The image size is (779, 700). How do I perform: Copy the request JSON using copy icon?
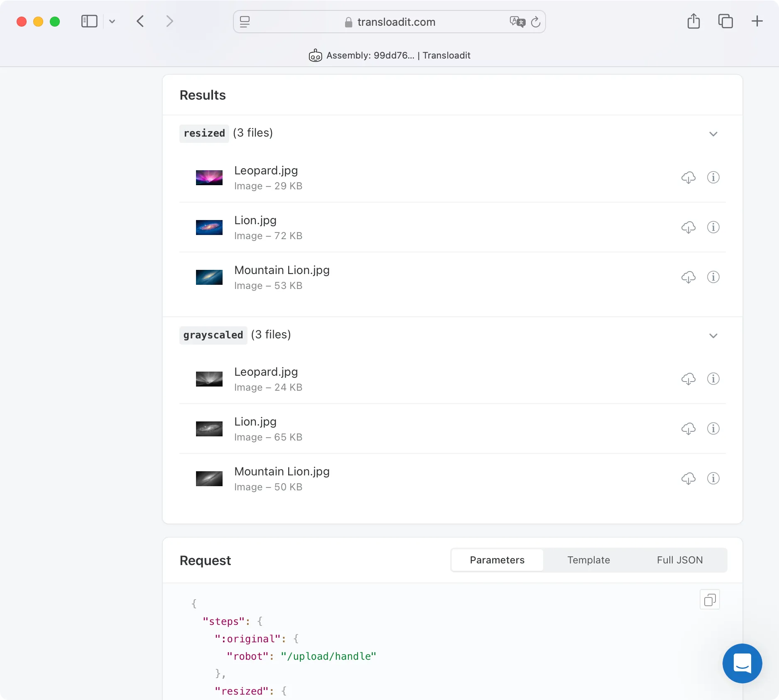(710, 600)
